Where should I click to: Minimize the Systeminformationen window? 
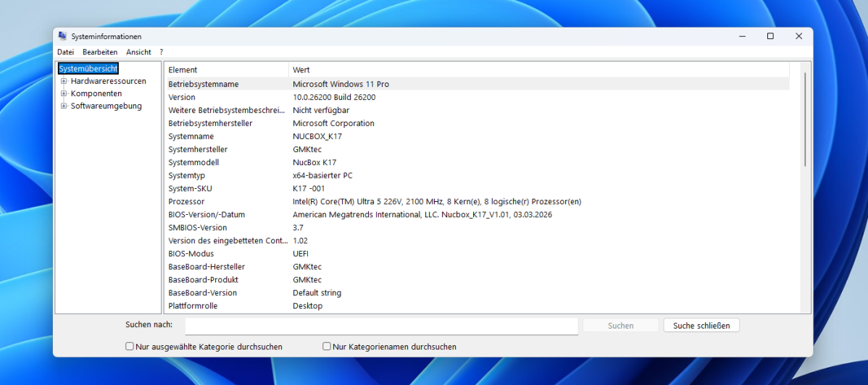pos(742,36)
